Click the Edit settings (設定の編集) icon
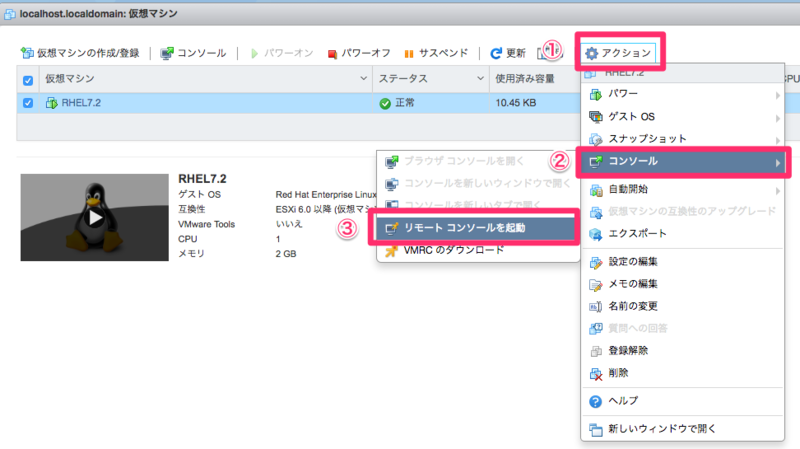This screenshot has width=800, height=449. point(595,262)
